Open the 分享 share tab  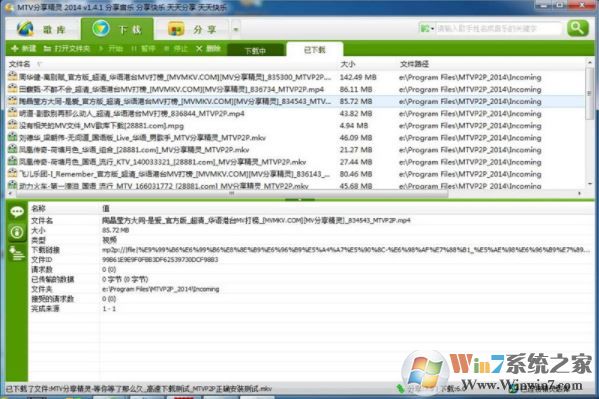(x=193, y=29)
